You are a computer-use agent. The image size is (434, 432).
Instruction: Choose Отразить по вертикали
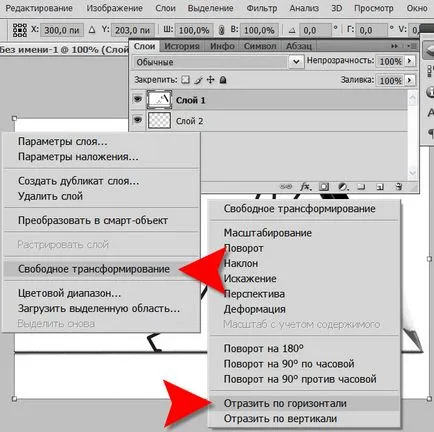[x=280, y=419]
